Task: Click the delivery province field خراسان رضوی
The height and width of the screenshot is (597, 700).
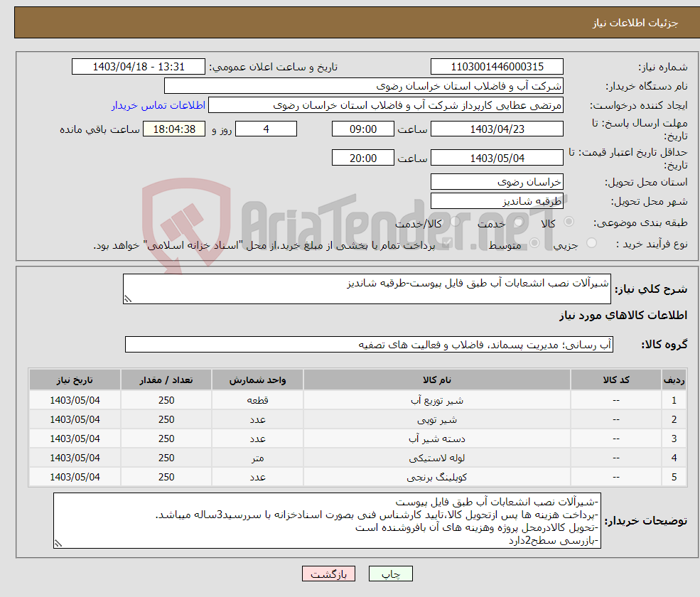Action: [x=497, y=182]
